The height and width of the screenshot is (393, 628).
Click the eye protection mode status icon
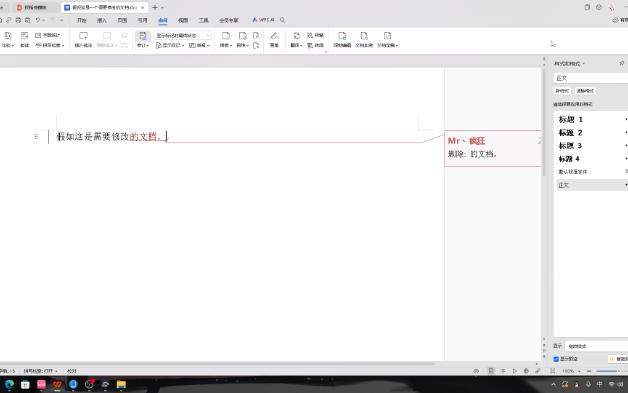(x=476, y=371)
